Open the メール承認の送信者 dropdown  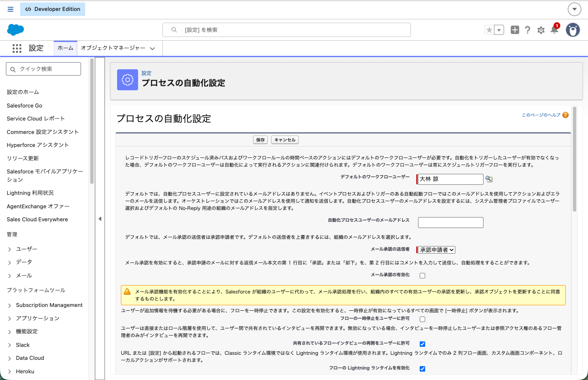coord(436,250)
